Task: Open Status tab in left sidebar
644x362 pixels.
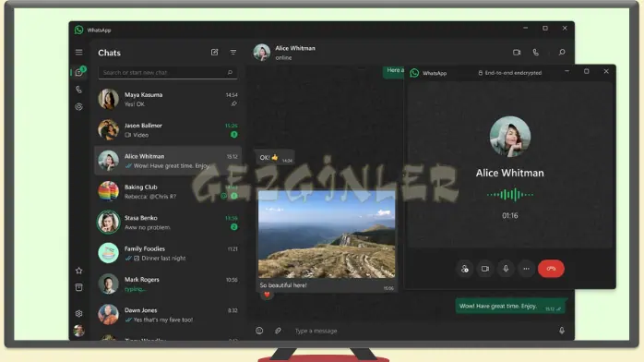Action: tap(78, 107)
